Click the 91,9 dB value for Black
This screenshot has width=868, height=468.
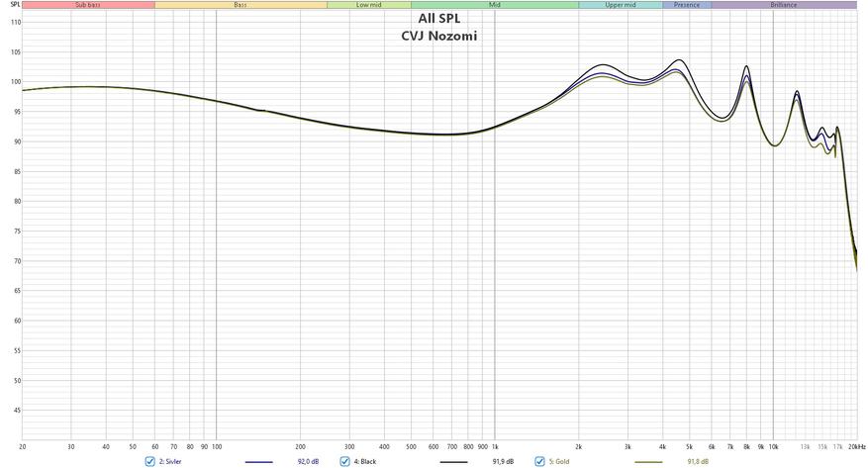(503, 461)
